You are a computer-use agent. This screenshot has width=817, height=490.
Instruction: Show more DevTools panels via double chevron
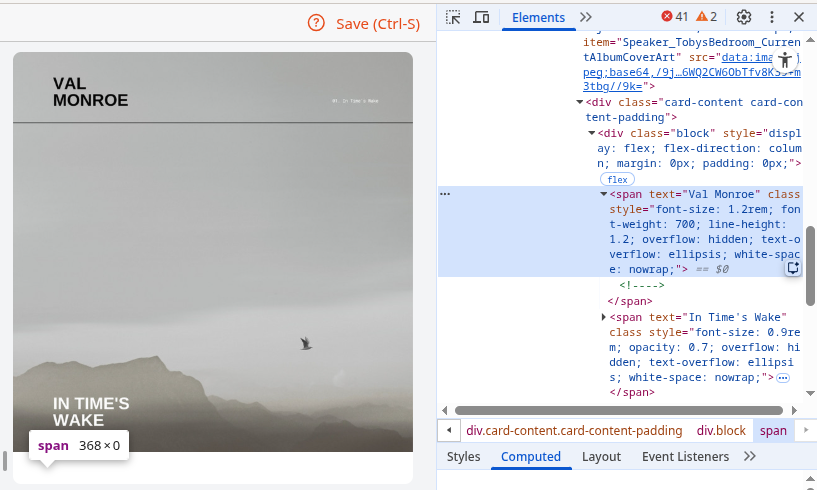(586, 17)
